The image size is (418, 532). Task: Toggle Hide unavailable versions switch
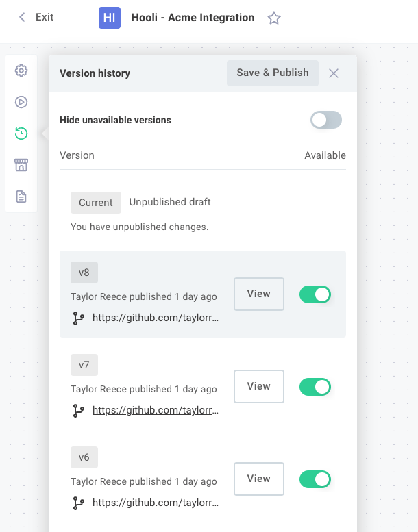click(x=326, y=120)
